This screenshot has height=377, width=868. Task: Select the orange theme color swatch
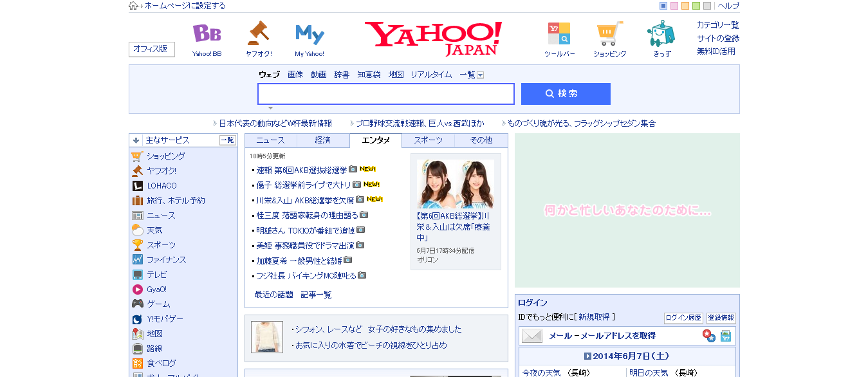[685, 6]
